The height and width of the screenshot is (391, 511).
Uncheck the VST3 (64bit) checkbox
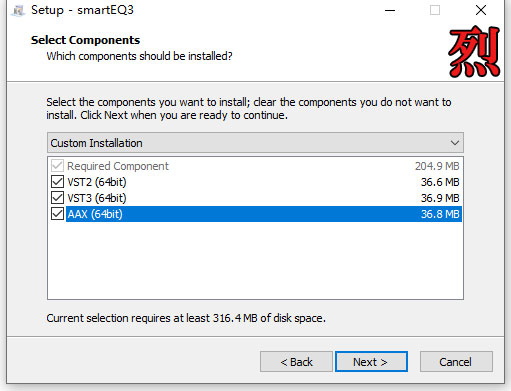coord(57,198)
